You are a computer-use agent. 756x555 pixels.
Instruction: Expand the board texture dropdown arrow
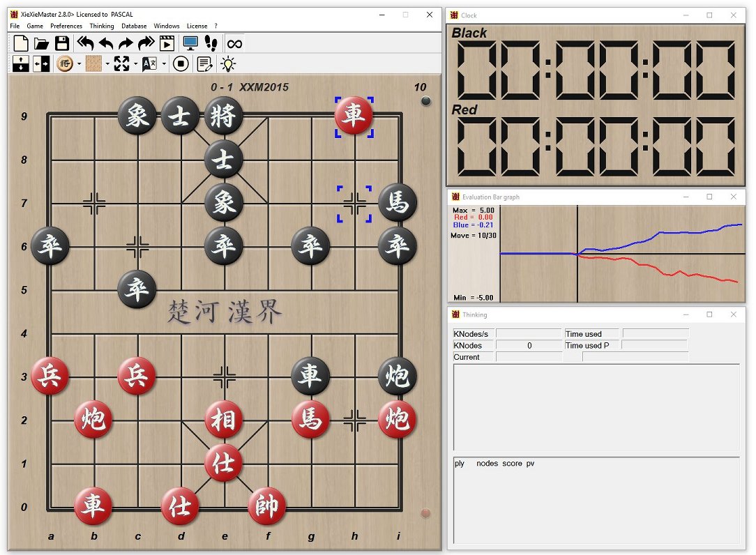[107, 64]
